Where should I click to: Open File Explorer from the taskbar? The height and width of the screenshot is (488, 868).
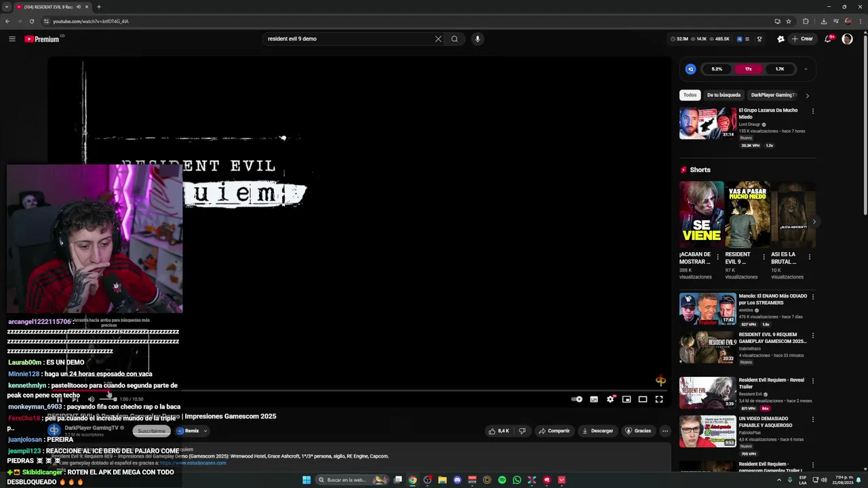442,480
